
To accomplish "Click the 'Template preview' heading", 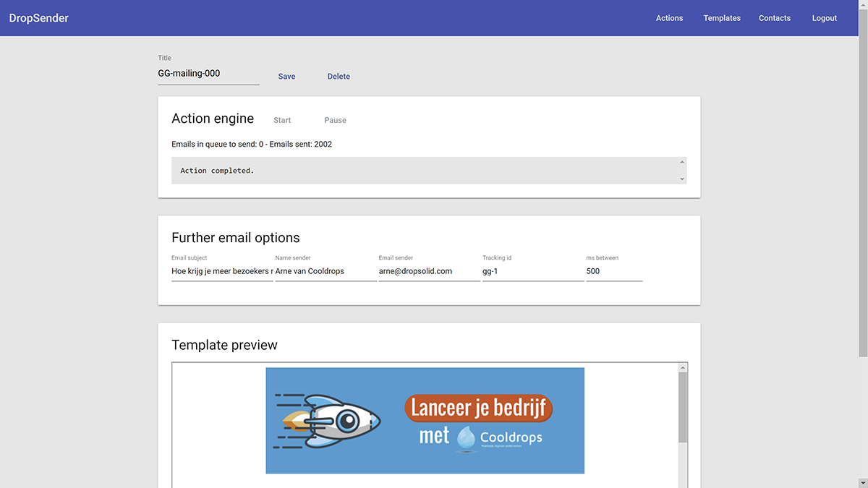I will click(224, 345).
